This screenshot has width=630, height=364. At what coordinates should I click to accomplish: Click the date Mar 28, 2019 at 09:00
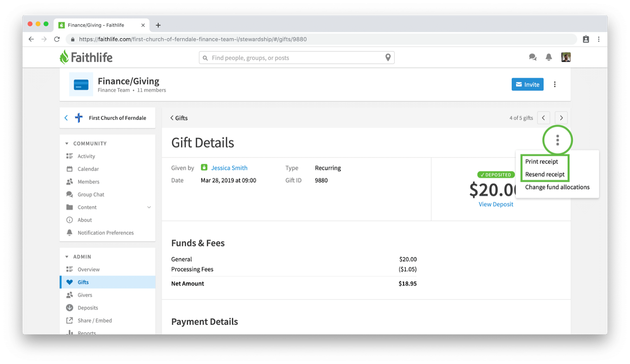pos(228,180)
